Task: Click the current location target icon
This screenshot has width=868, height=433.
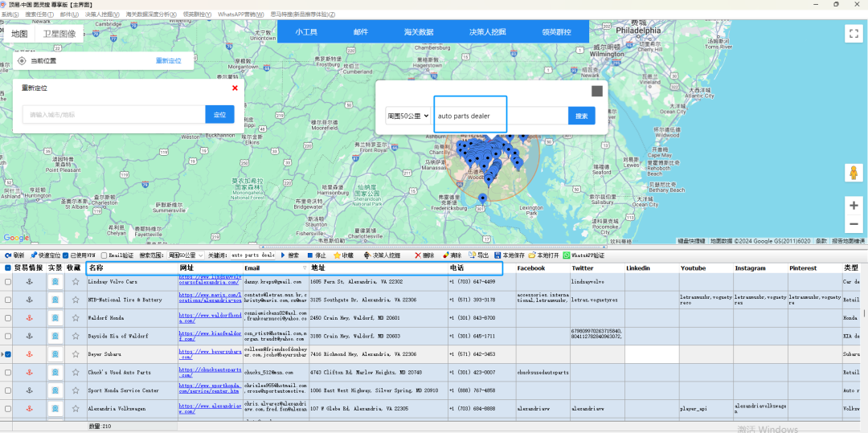Action: coord(22,61)
